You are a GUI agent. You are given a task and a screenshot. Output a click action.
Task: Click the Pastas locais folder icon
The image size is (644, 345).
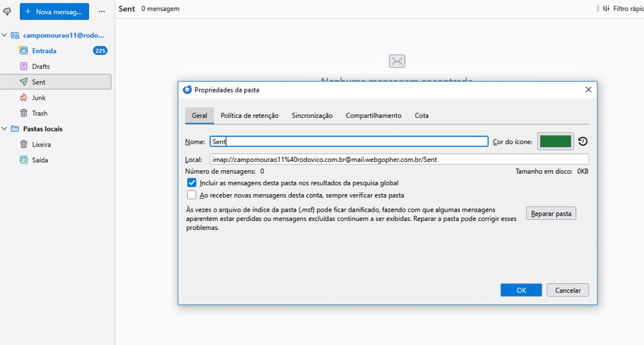[x=15, y=129]
